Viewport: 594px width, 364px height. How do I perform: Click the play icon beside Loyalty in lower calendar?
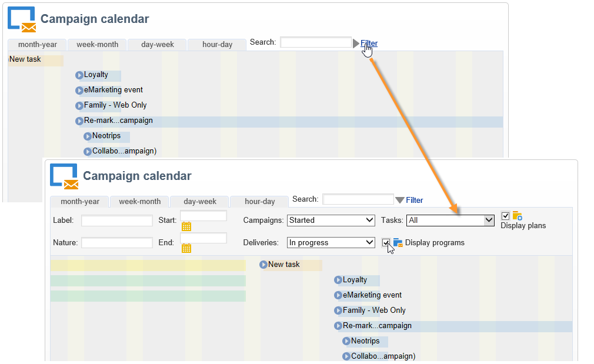click(338, 280)
